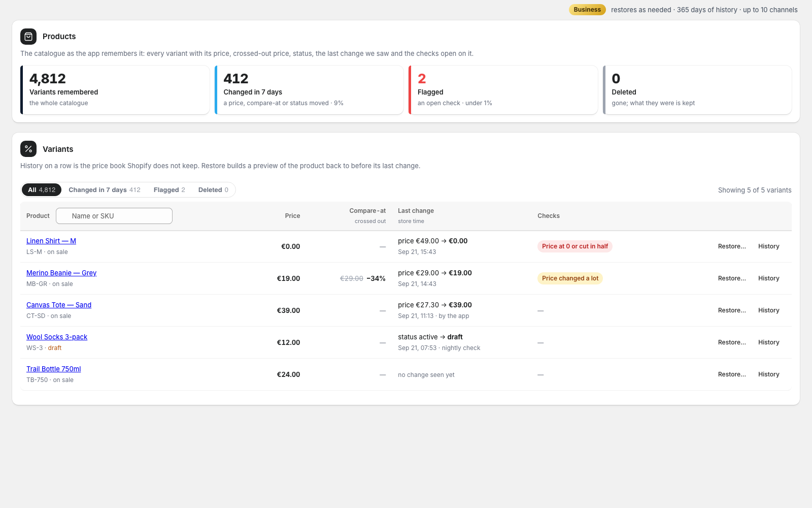The height and width of the screenshot is (508, 812).
Task: Click the Variants percent icon
Action: tap(28, 149)
